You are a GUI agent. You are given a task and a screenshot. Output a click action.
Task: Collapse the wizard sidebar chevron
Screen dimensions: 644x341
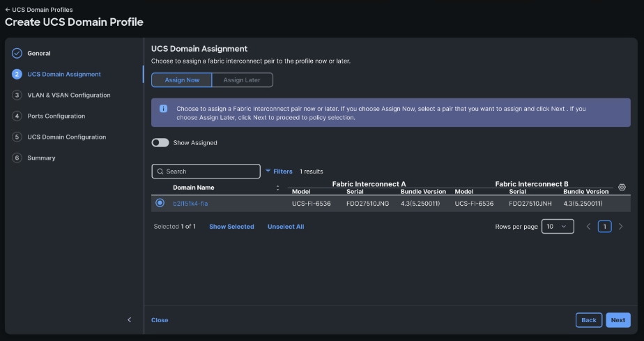(130, 319)
